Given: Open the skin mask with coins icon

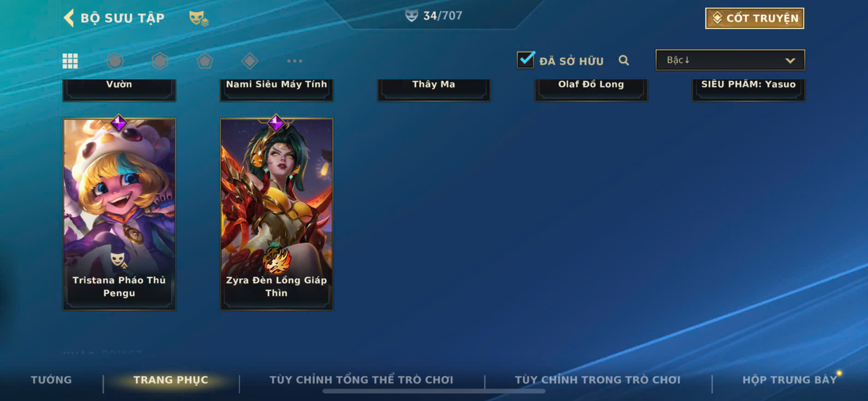Looking at the screenshot, I should click(199, 18).
